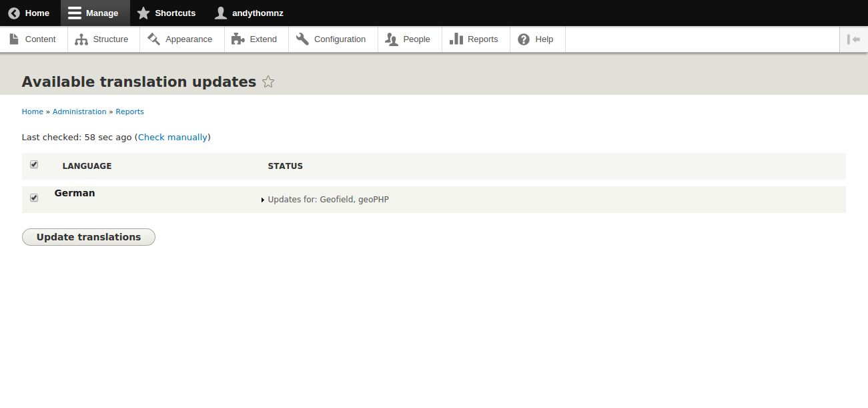Viewport: 868px width, 408px height.
Task: Click the Manage hamburger icon
Action: (75, 13)
